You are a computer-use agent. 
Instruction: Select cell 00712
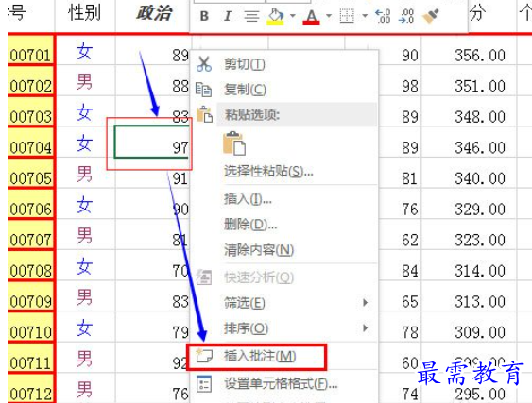pos(30,389)
